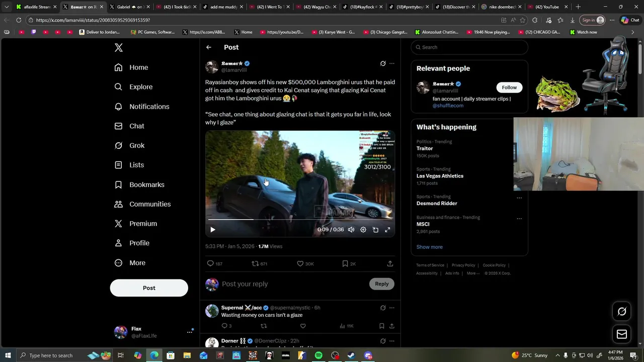Go back using the arrow beside Post

tap(209, 47)
